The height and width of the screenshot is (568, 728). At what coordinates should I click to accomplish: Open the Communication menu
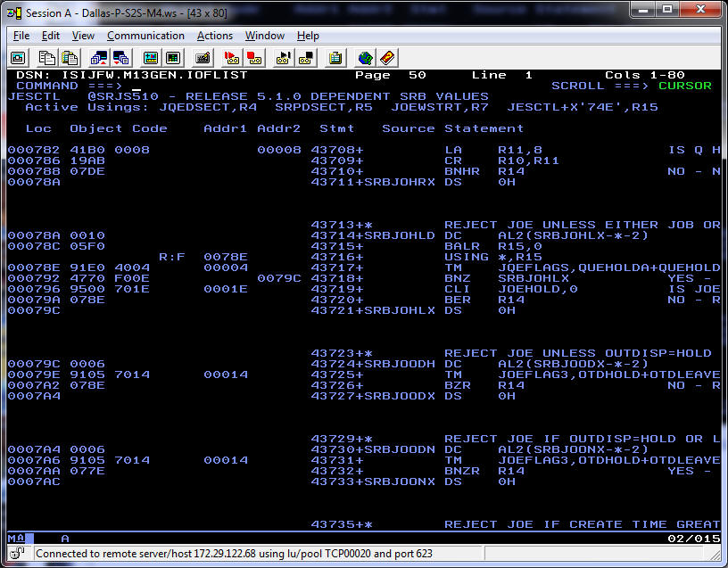[x=145, y=36]
